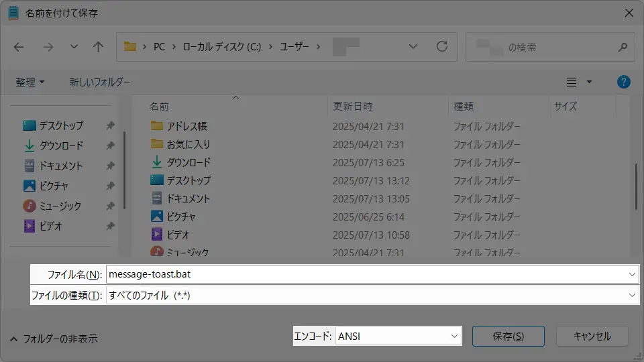This screenshot has height=362, width=644.
Task: Open the 整理 menu
Action: 30,82
